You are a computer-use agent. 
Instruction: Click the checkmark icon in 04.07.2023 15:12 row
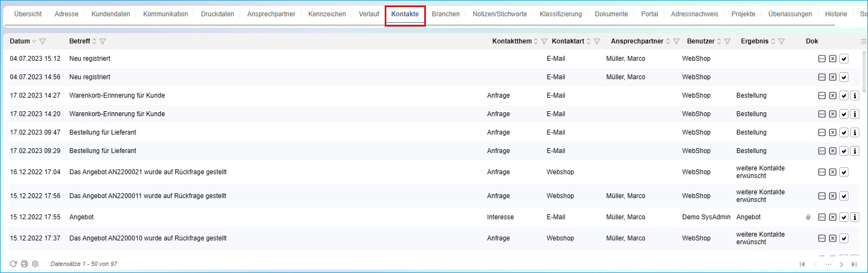pyautogui.click(x=844, y=59)
